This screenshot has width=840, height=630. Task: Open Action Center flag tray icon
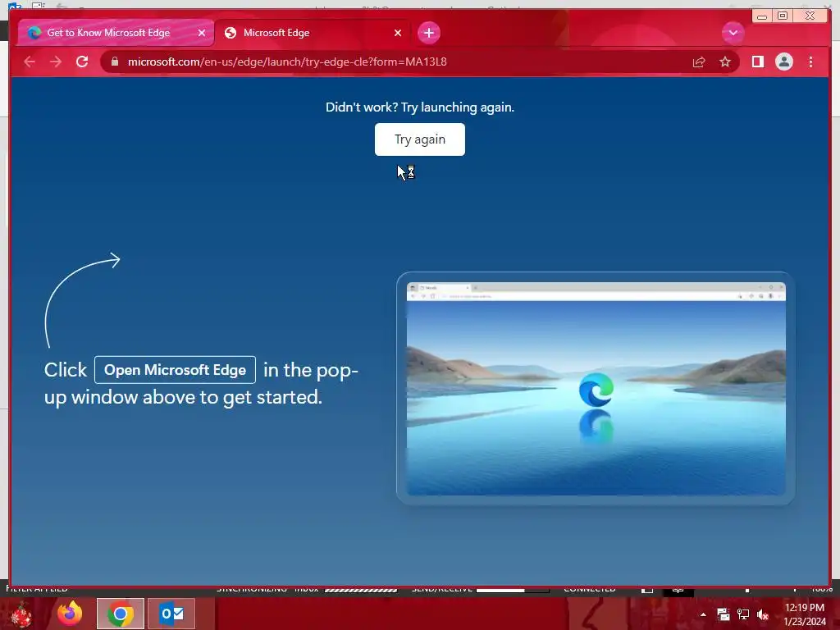point(724,614)
